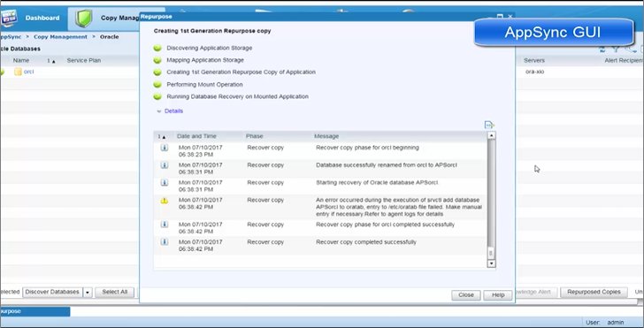The height and width of the screenshot is (328, 644).
Task: Close the Repurpose dialog with the Close button
Action: [465, 295]
